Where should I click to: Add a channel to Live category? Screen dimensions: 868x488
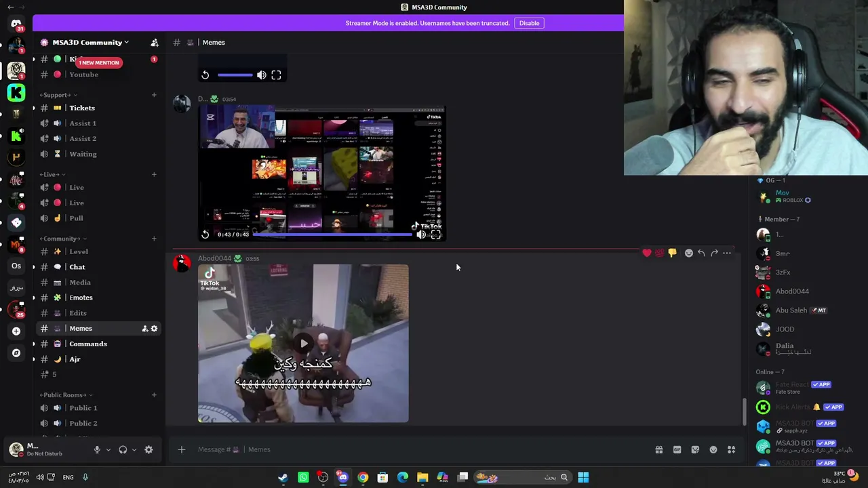tap(154, 174)
